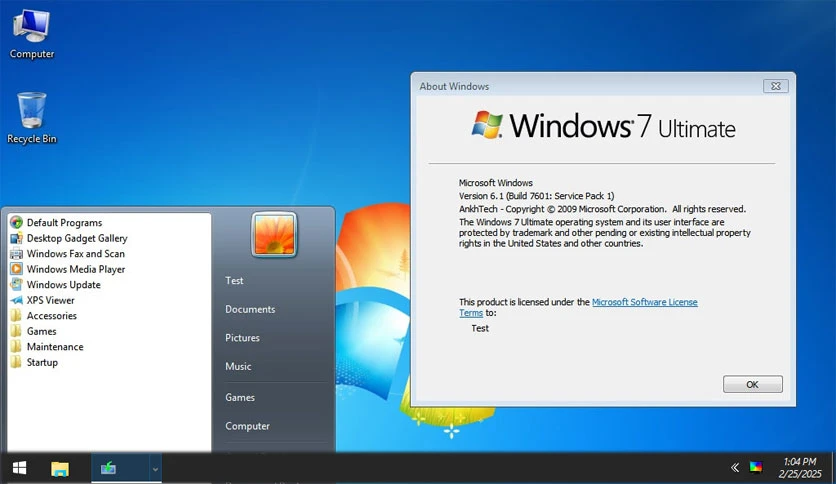Select the Windows Update label

tap(63, 284)
